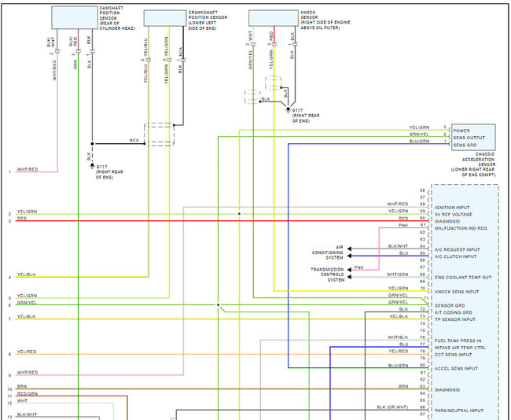The width and height of the screenshot is (511, 420).
Task: Click the TRANSMISSION CONTROLS SYSTEM reference text
Action: click(327, 274)
